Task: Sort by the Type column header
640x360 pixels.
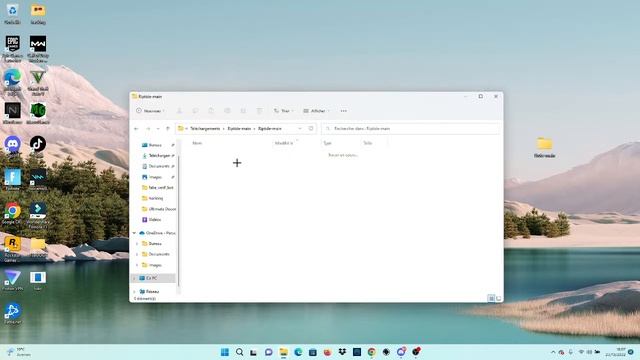Action: [327, 143]
